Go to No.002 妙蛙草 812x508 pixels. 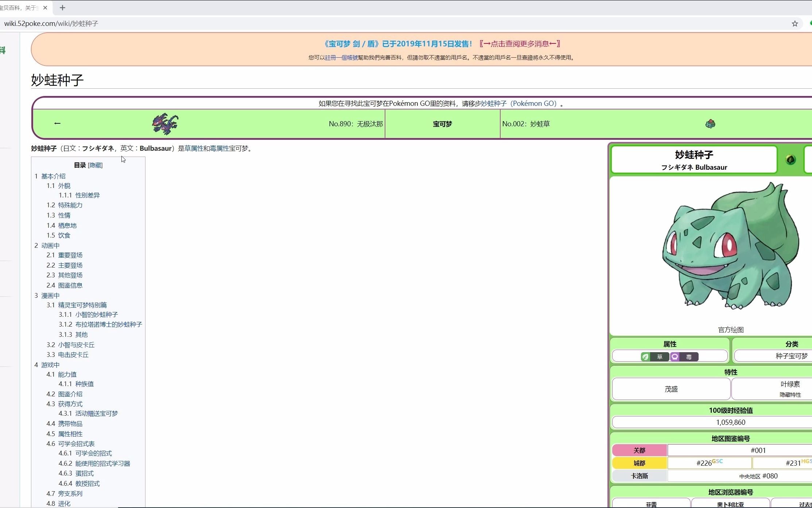pyautogui.click(x=526, y=124)
